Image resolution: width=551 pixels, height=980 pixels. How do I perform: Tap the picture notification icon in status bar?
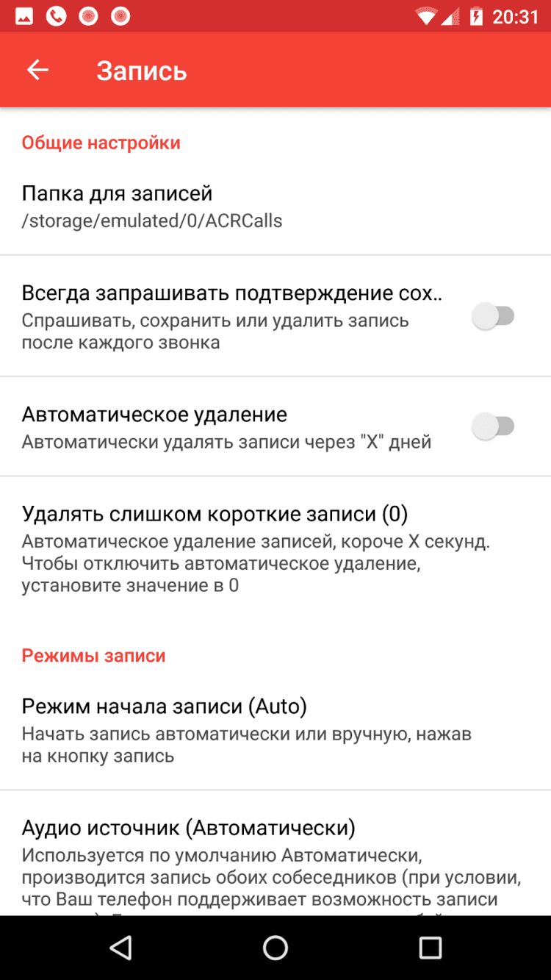(24, 16)
